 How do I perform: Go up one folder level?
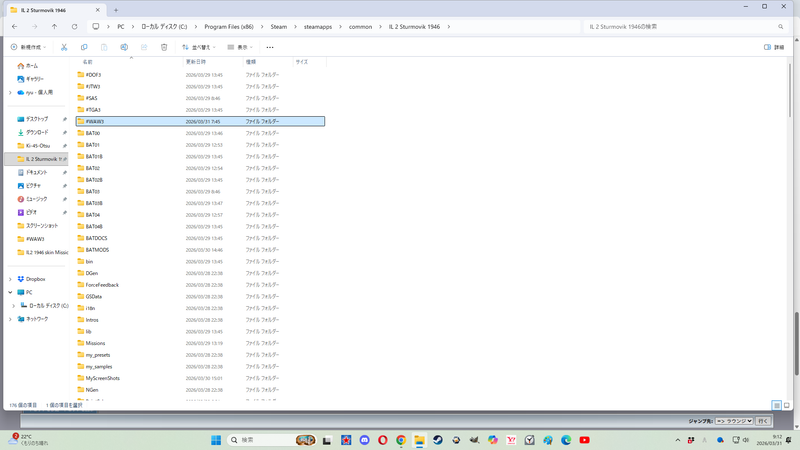coord(54,27)
